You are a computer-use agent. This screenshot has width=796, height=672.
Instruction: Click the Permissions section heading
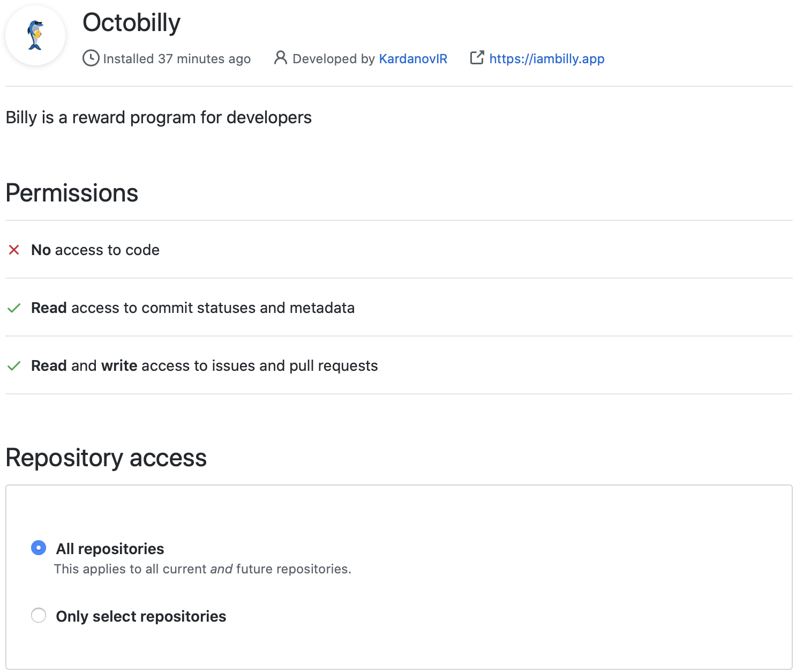click(72, 193)
